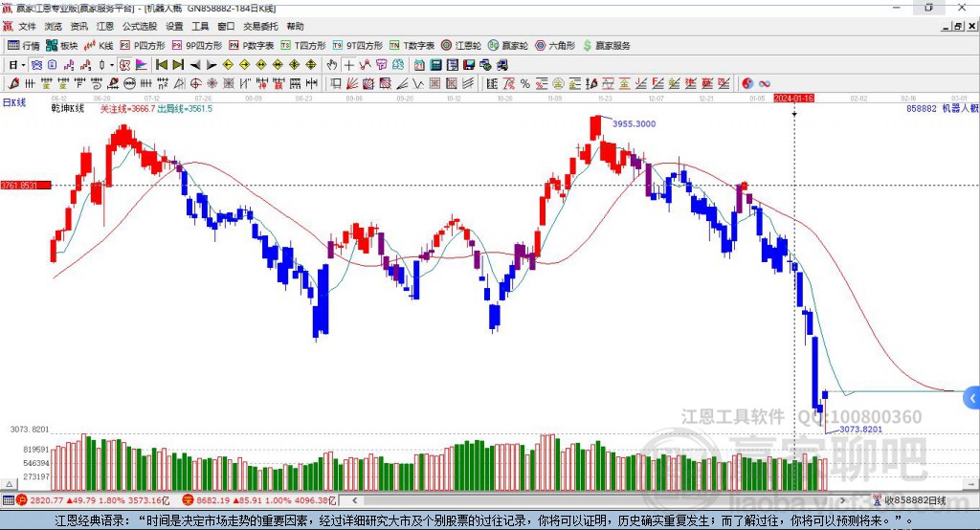
Task: Click the n² square number icon
Action: tap(163, 83)
